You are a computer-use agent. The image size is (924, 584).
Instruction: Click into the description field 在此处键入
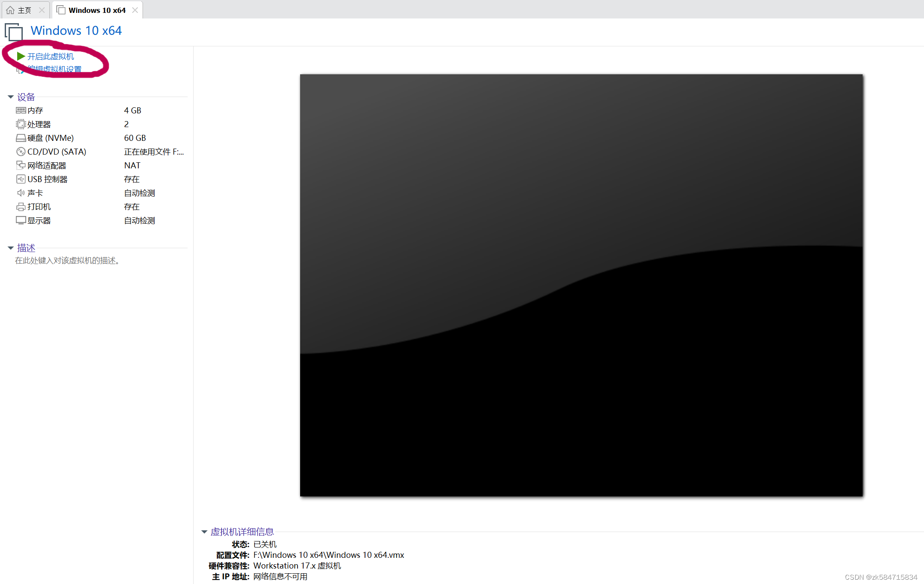coord(67,261)
